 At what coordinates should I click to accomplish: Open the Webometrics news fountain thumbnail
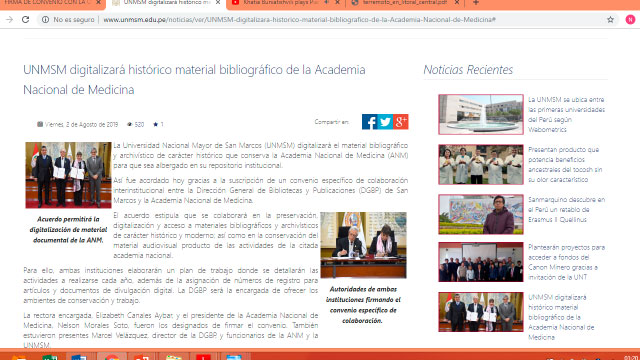[481, 114]
